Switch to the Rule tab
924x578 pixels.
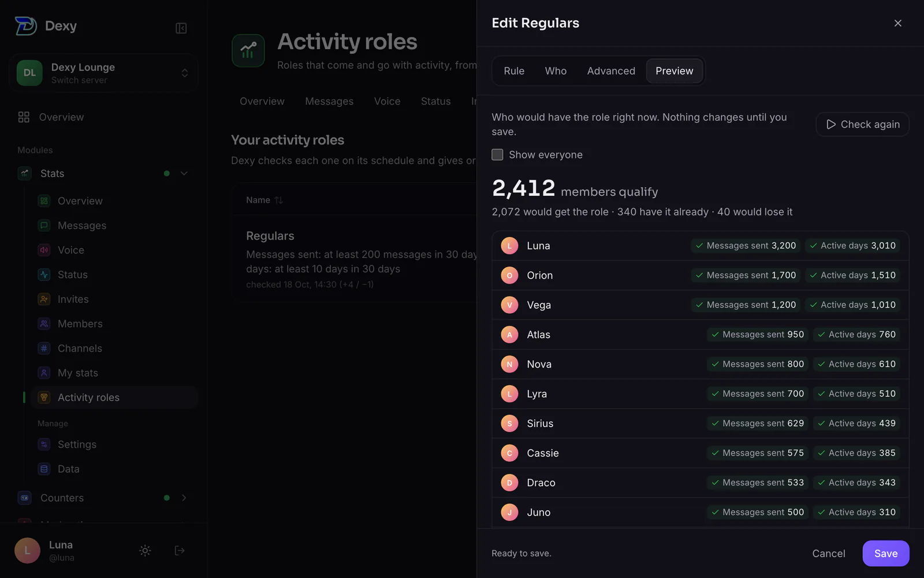(514, 71)
